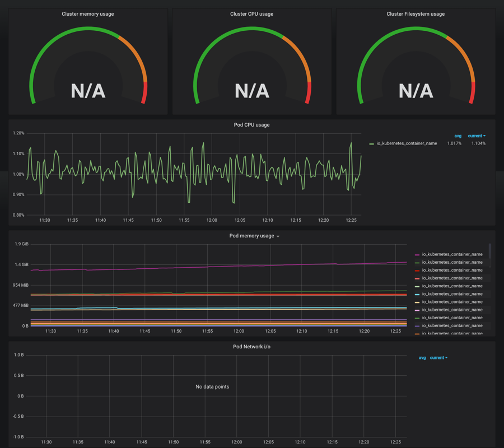
Task: Toggle the orange series label in Pod memory legend
Action: click(x=452, y=333)
